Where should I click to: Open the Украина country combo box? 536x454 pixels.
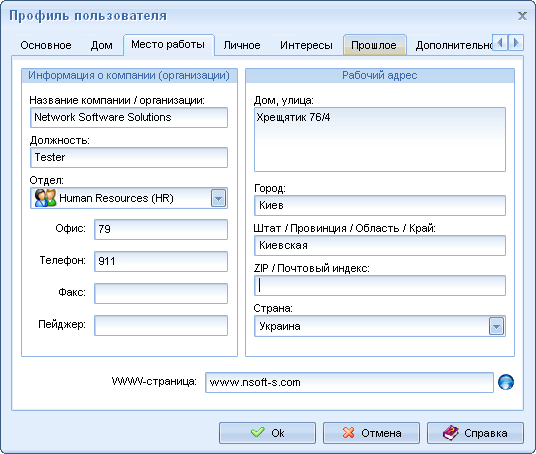(x=380, y=326)
